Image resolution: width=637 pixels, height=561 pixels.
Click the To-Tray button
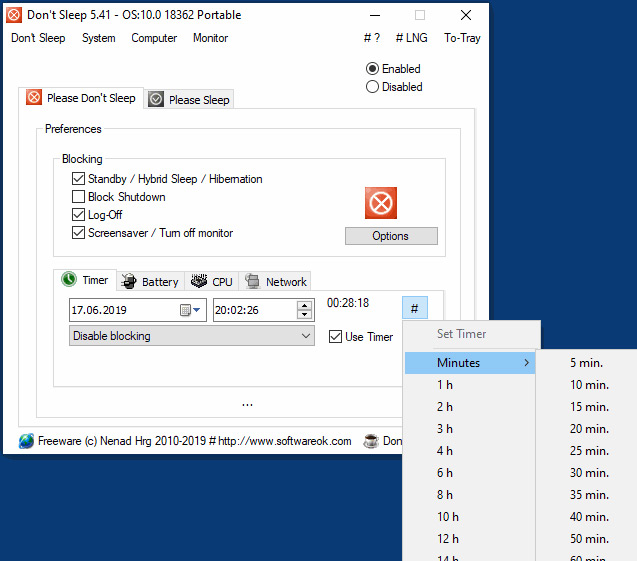[x=462, y=38]
